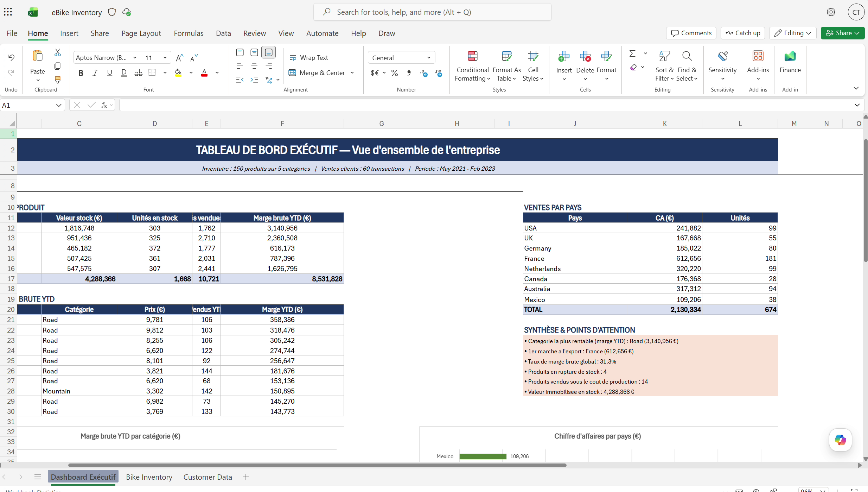
Task: Click the Undo icon
Action: (11, 57)
